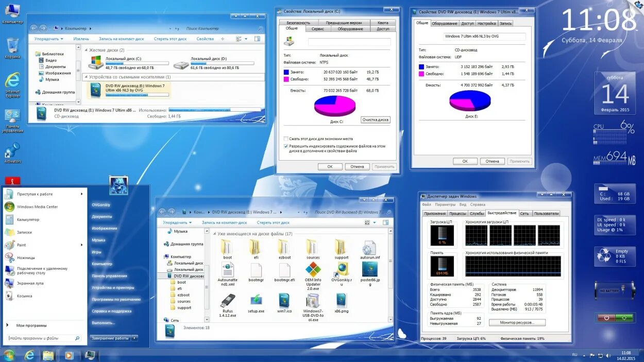The height and width of the screenshot is (362, 644).
Task: Select the Autounattend1.xml file
Action: coord(227,274)
